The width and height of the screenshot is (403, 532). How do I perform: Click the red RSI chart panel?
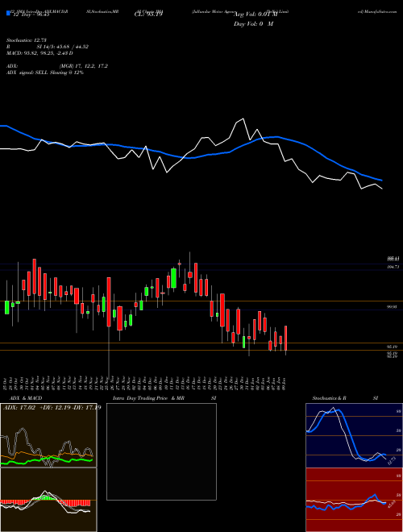[x=354, y=500]
